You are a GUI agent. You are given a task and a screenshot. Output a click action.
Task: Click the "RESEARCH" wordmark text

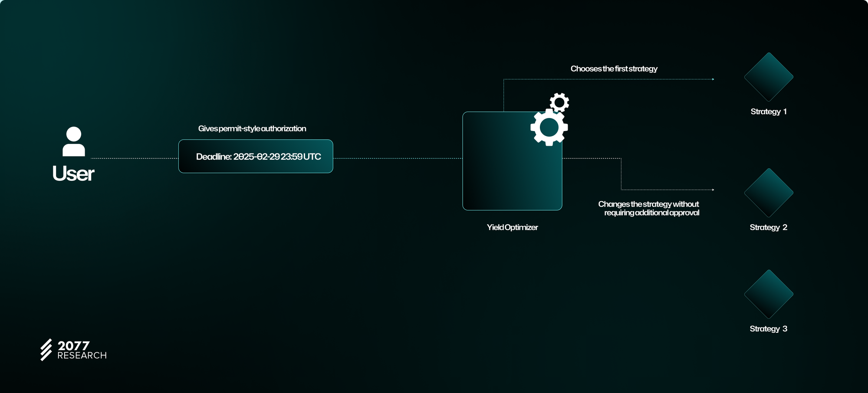(x=82, y=356)
